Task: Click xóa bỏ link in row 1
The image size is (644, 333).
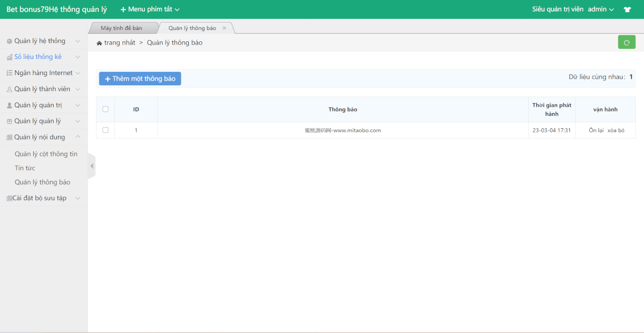Action: [x=616, y=130]
